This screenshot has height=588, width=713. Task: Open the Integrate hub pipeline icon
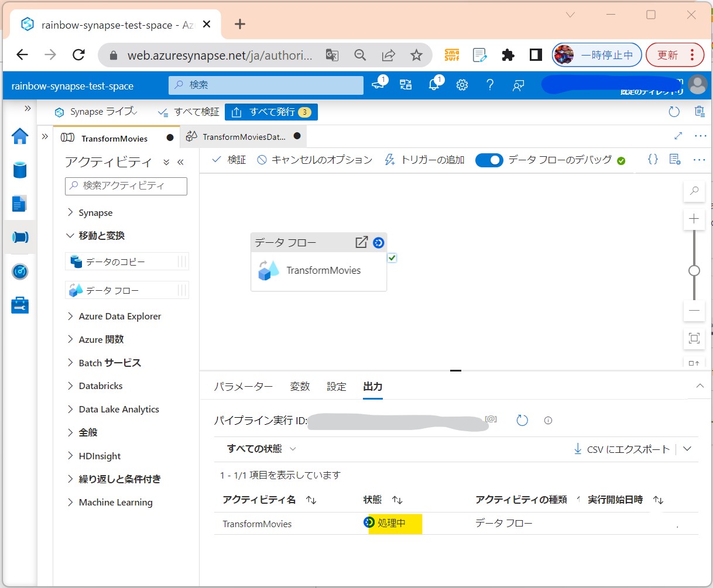20,237
